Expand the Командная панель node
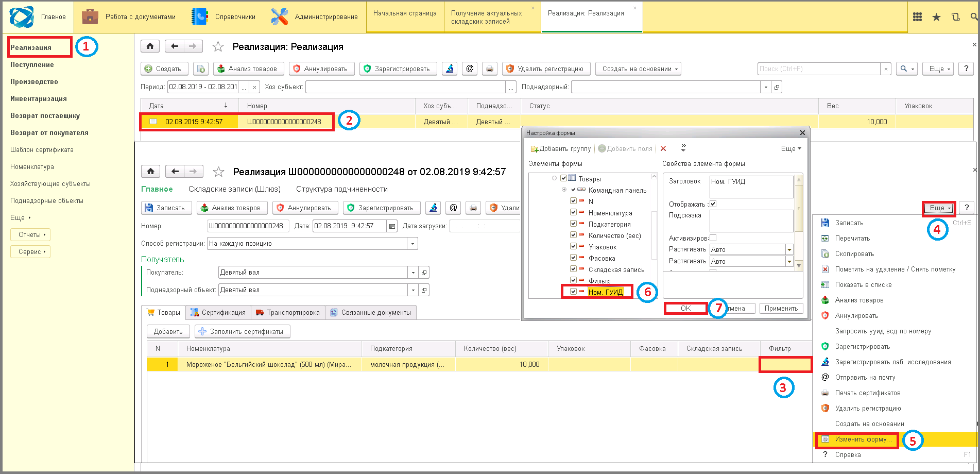This screenshot has height=474, width=980. point(564,190)
